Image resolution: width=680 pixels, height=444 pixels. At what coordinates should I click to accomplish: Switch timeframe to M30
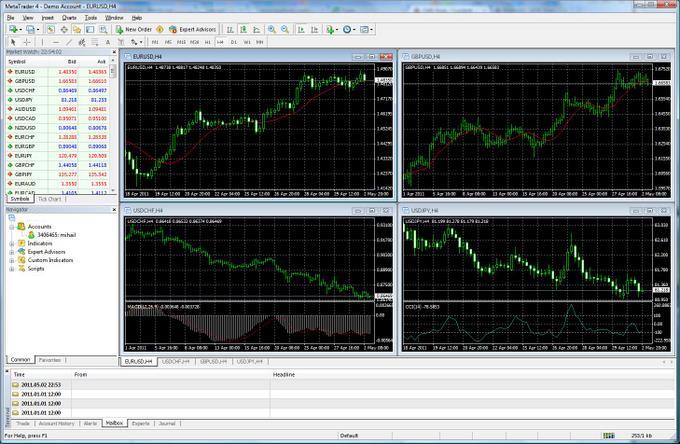pos(194,42)
